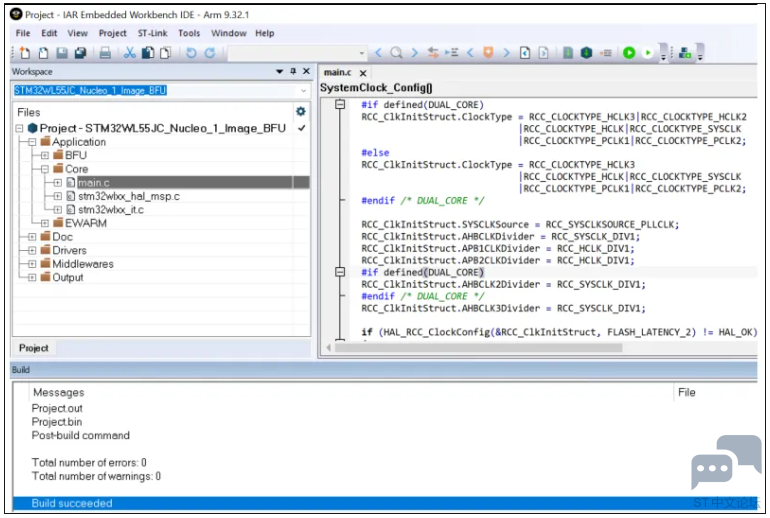Image resolution: width=770 pixels, height=518 pixels.
Task: Save the current file using toolbar
Action: pyautogui.click(x=62, y=53)
